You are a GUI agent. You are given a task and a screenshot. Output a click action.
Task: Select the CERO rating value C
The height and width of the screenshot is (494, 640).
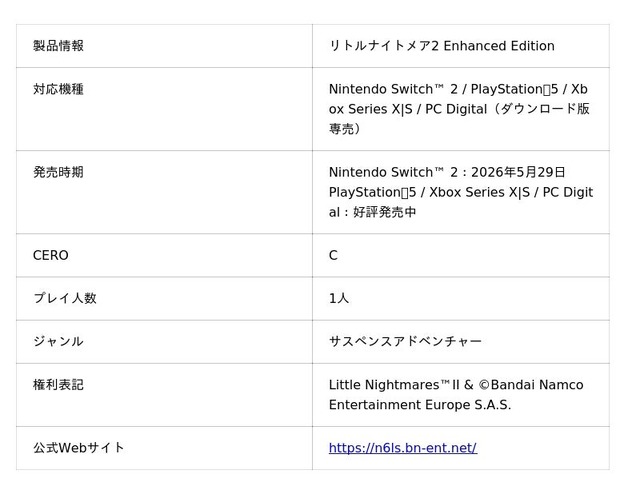(x=333, y=255)
